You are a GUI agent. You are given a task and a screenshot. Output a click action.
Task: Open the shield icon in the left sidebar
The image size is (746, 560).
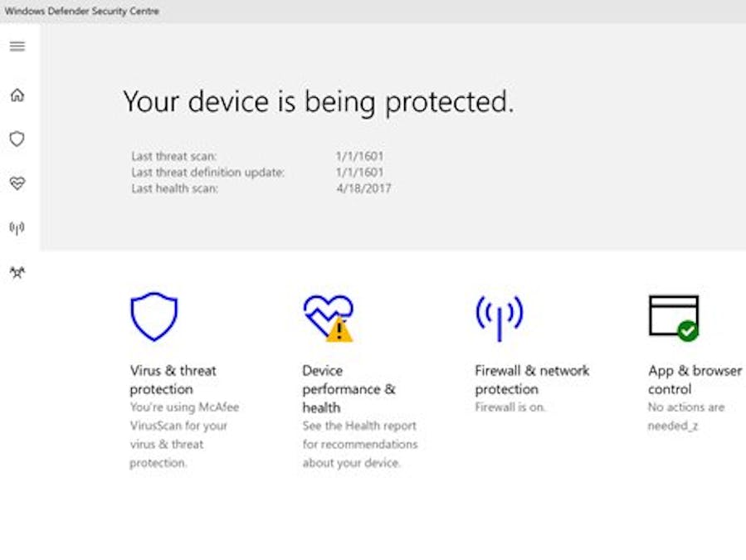point(17,139)
